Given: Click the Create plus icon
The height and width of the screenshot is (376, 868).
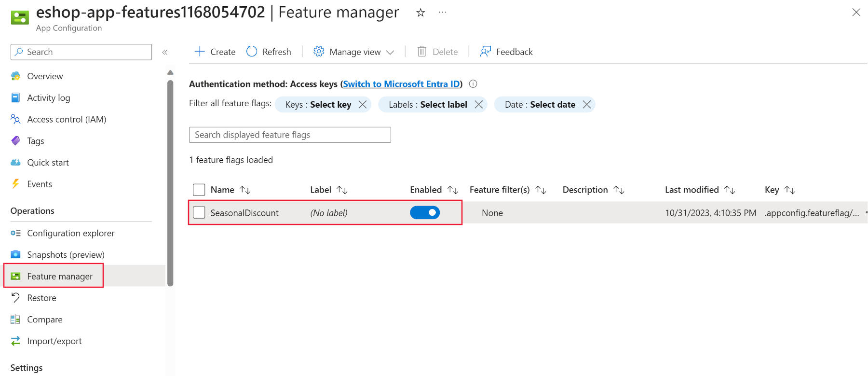Looking at the screenshot, I should [x=200, y=52].
